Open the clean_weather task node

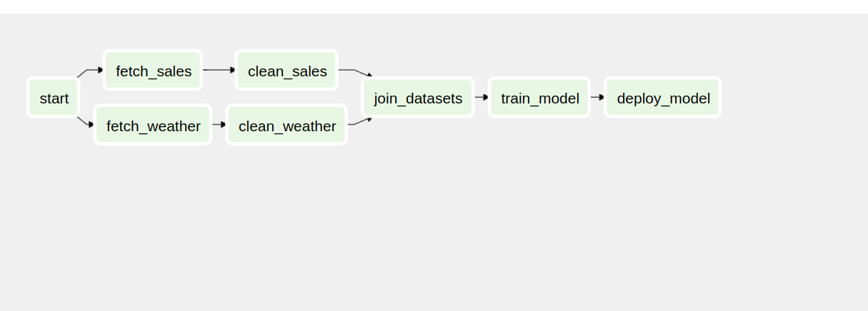[x=286, y=126]
